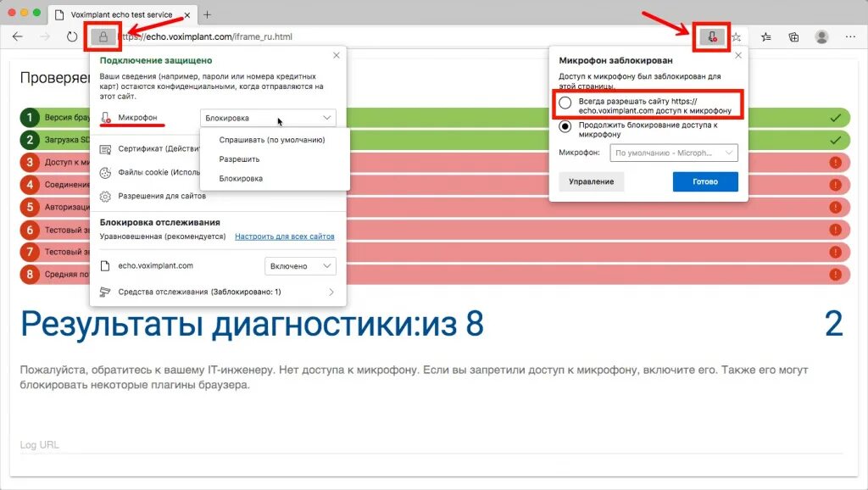The height and width of the screenshot is (490, 868).
Task: Open the Микрофон 'Блокировка' dropdown
Action: 268,118
